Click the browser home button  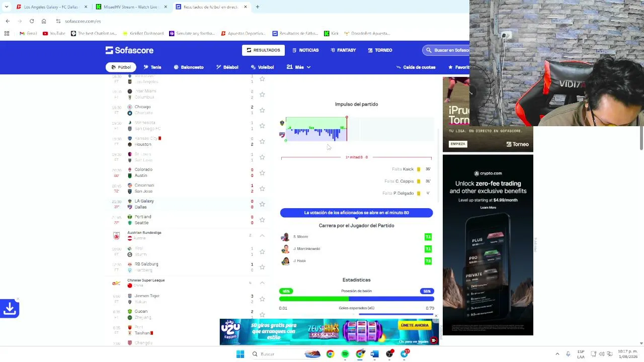44,21
